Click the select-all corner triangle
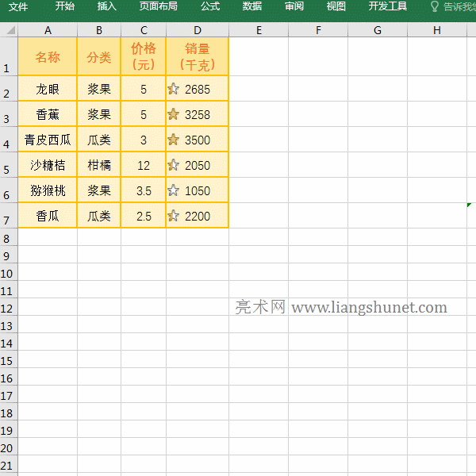The width and height of the screenshot is (476, 476). click(9, 30)
